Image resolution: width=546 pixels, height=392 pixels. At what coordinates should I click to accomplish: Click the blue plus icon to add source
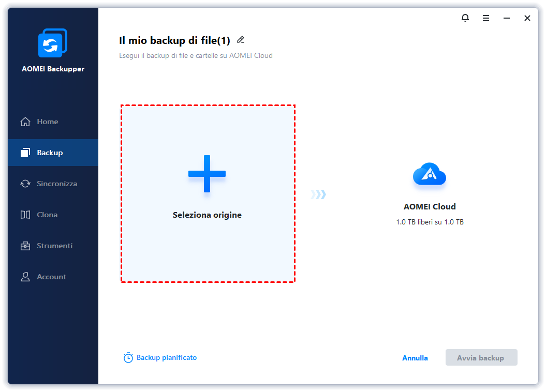[207, 174]
